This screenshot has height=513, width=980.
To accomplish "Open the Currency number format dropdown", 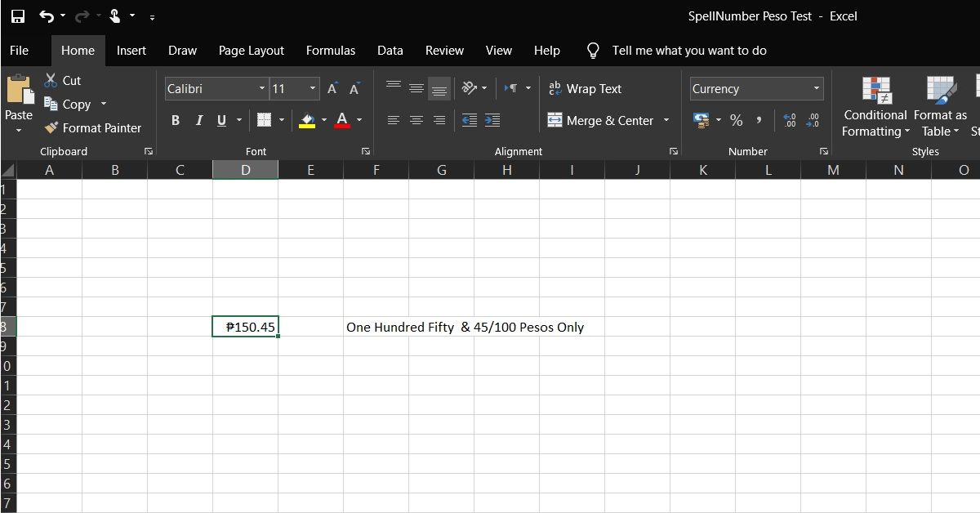I will click(817, 88).
